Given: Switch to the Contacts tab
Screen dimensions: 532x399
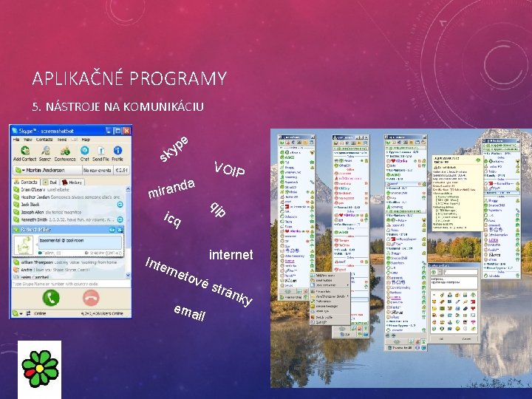Looking at the screenshot, I should click(x=26, y=183).
